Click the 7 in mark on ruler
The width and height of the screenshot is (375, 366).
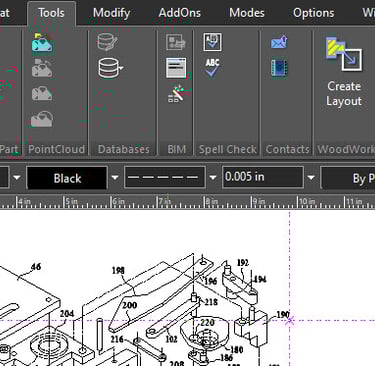click(x=165, y=201)
